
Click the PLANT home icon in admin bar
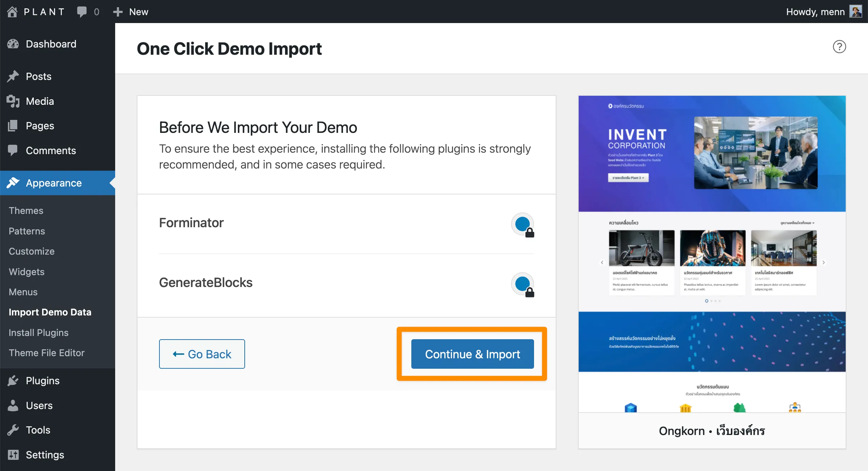13,11
